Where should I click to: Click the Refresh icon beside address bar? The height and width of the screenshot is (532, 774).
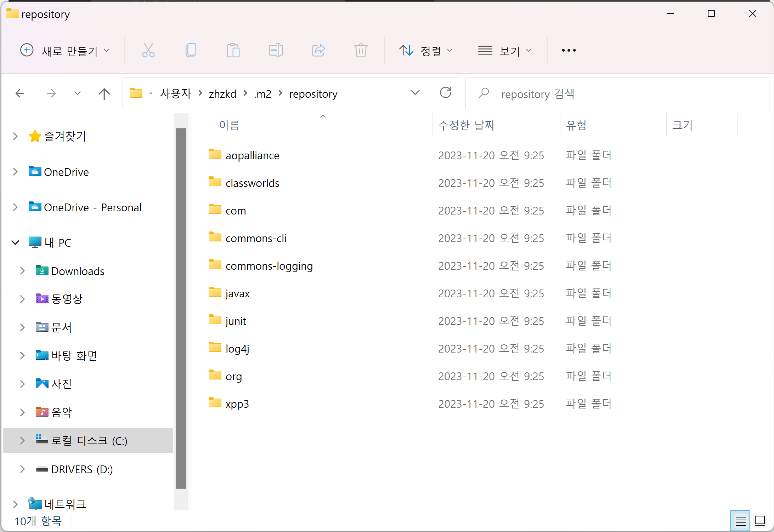click(445, 93)
